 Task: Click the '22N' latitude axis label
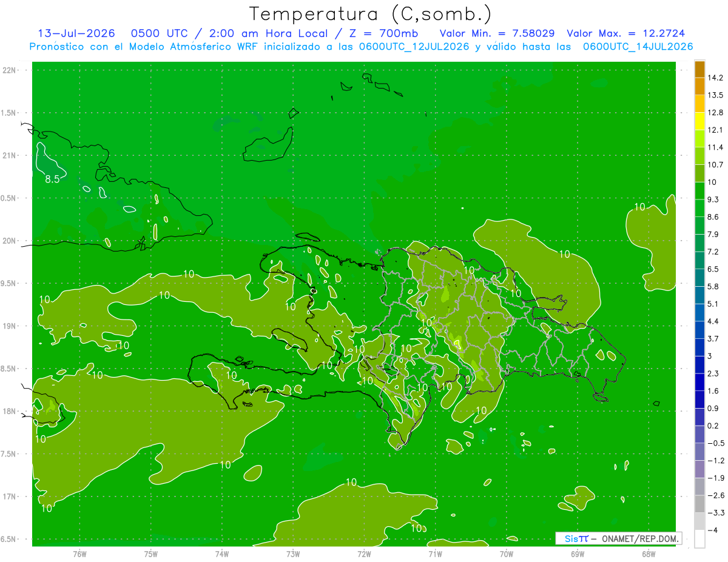coord(8,70)
